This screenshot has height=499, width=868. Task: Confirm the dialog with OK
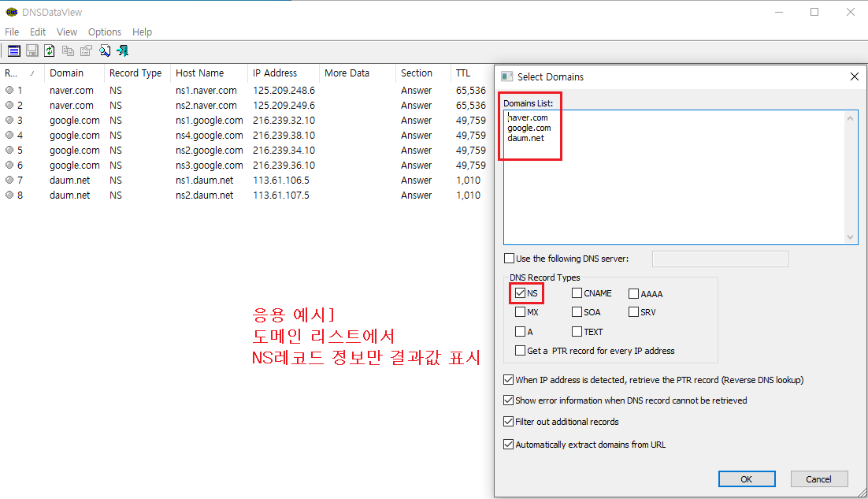pyautogui.click(x=747, y=479)
